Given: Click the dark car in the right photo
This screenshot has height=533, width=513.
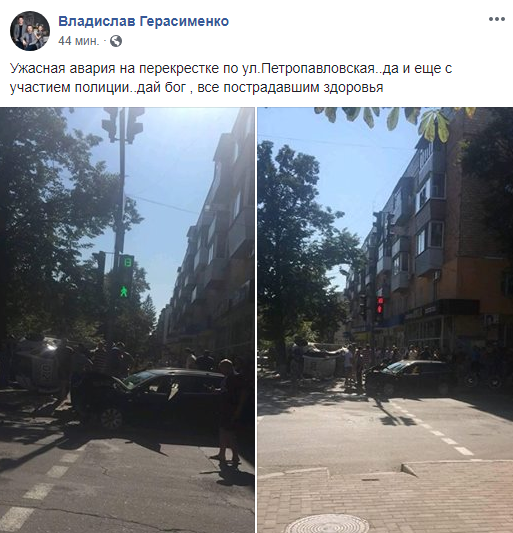Looking at the screenshot, I should tap(408, 377).
